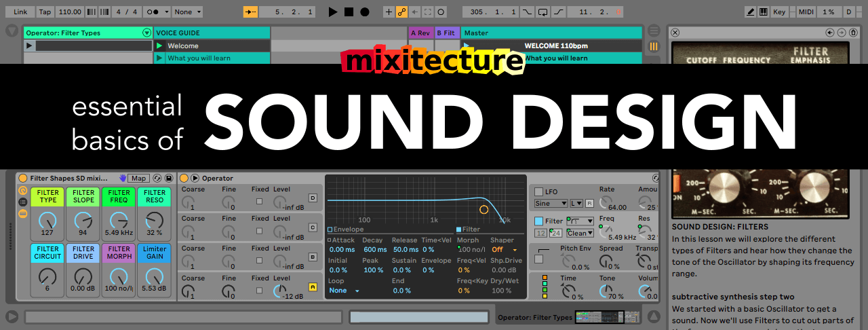Toggle the computer MIDI keyboard icon

click(764, 12)
